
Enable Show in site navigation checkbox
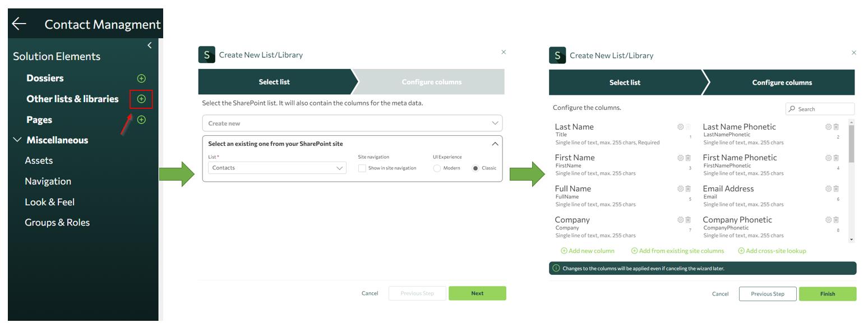click(362, 168)
